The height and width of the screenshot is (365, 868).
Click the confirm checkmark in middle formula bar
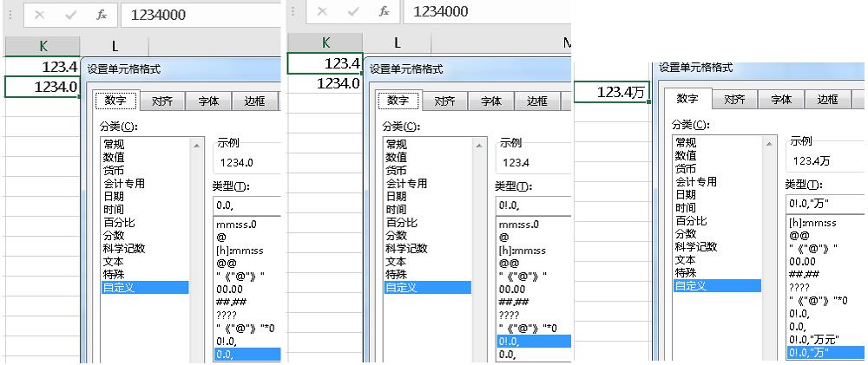pos(354,11)
